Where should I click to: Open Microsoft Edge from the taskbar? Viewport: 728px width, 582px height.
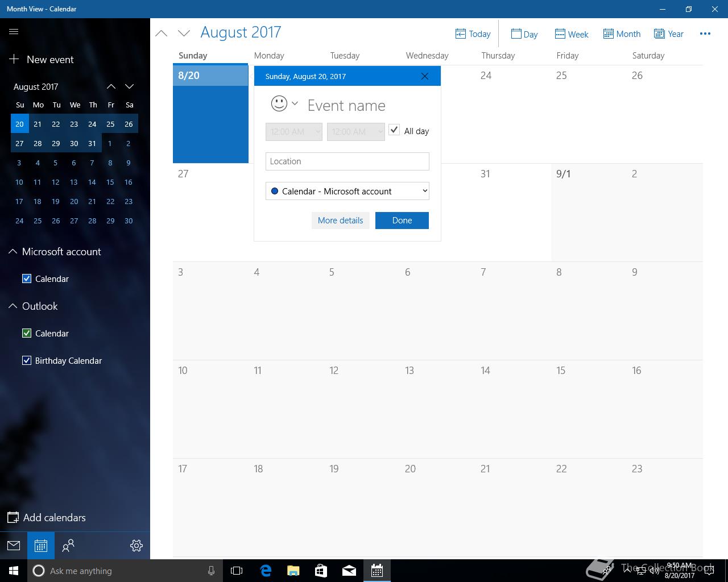coord(265,571)
